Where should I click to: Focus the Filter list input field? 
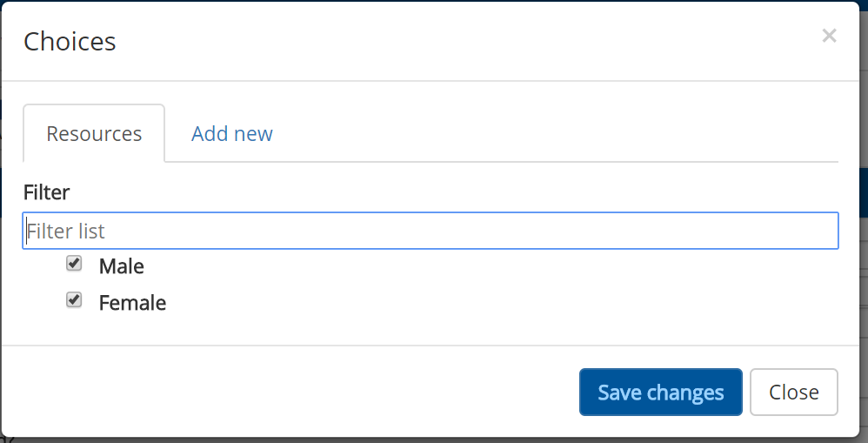point(431,232)
